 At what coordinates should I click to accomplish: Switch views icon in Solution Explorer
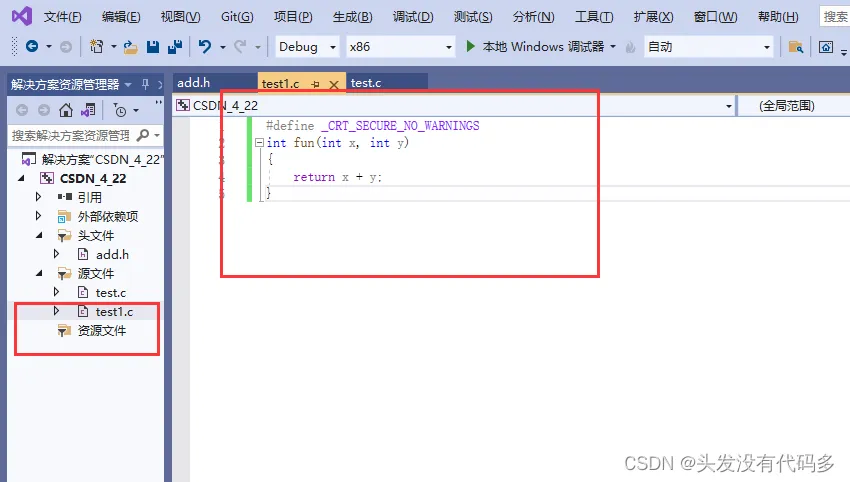[x=88, y=111]
